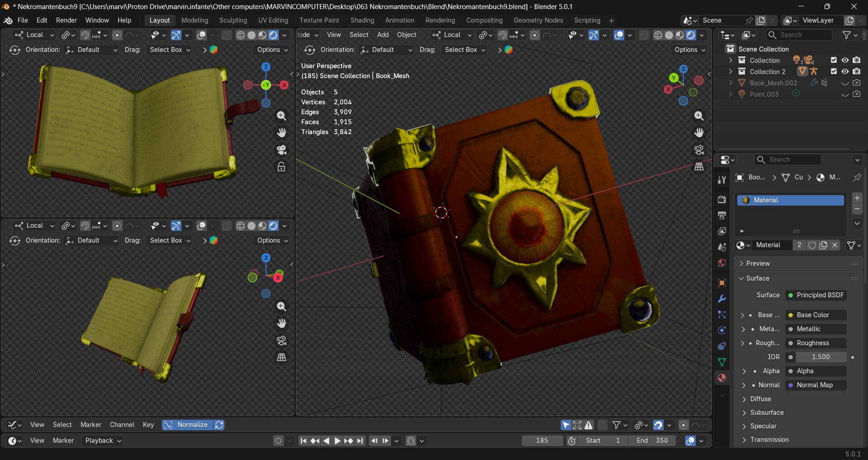Open the Modifiers wrench properties tab
This screenshot has height=460, width=868.
[722, 299]
